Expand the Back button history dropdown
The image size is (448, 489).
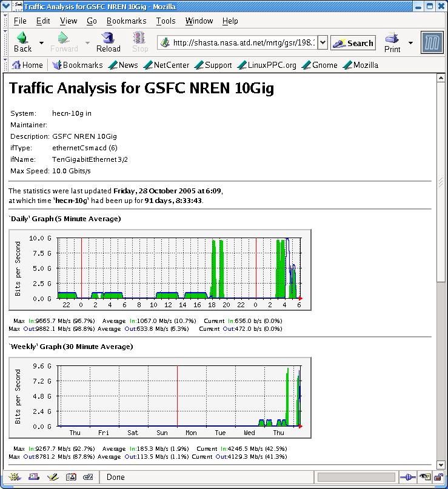(41, 43)
